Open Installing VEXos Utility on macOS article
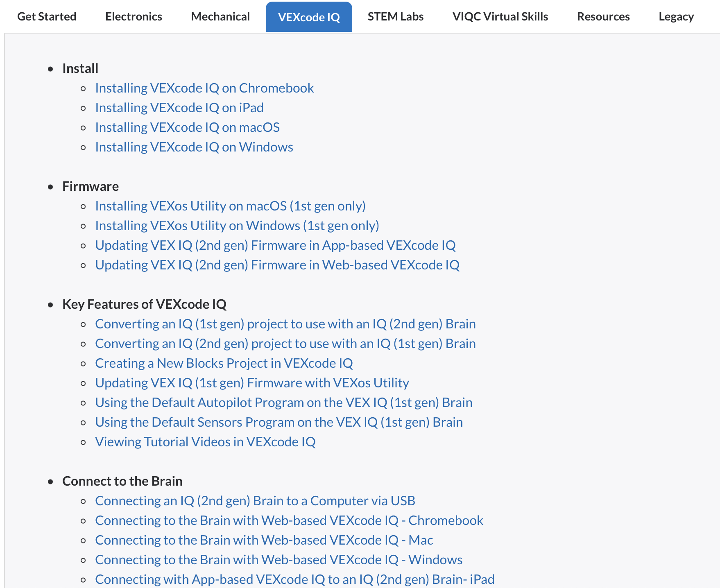This screenshot has width=720, height=588. point(230,206)
